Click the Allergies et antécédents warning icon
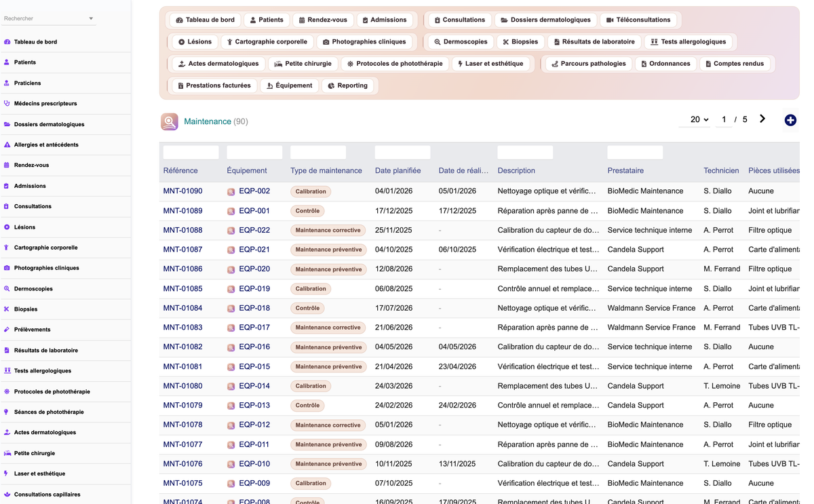The height and width of the screenshot is (504, 814). [x=7, y=144]
